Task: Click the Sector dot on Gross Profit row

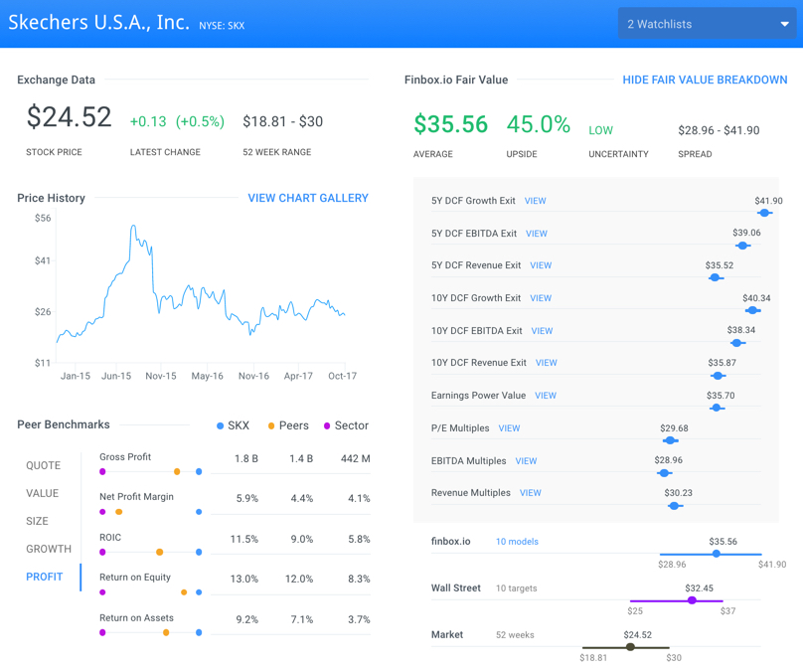Action: (102, 472)
